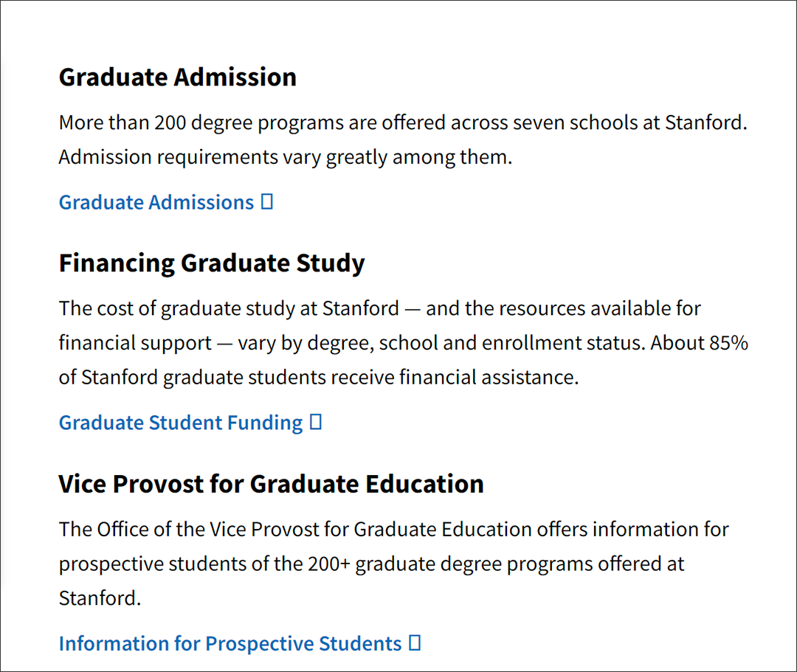
Task: Click the Graduate Admission heading
Action: tap(177, 77)
